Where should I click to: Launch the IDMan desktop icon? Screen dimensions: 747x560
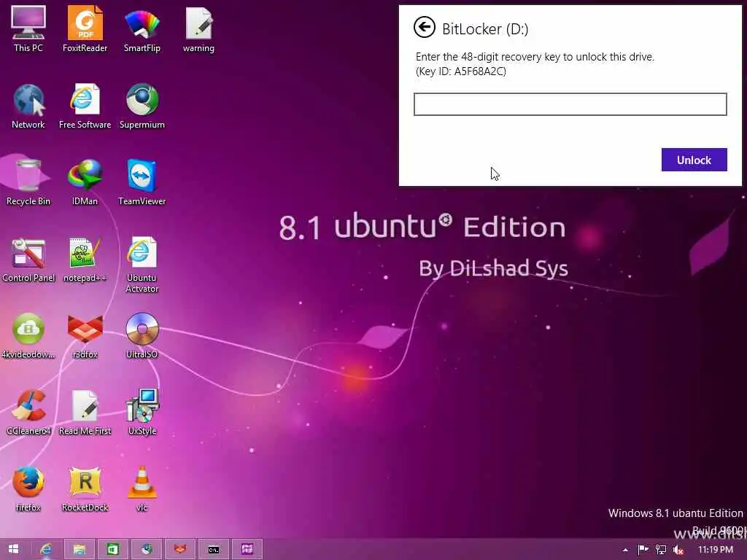[x=85, y=182]
